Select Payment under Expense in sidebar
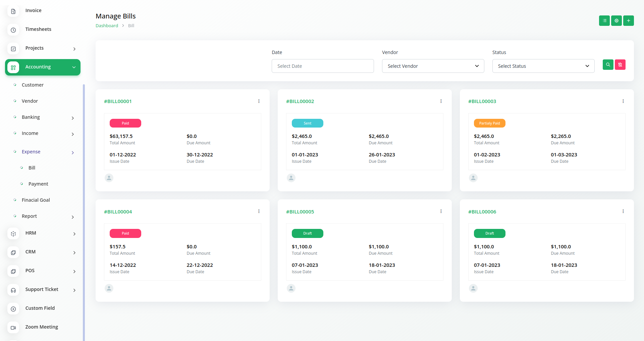Viewport: 644px width, 341px height. click(x=38, y=184)
